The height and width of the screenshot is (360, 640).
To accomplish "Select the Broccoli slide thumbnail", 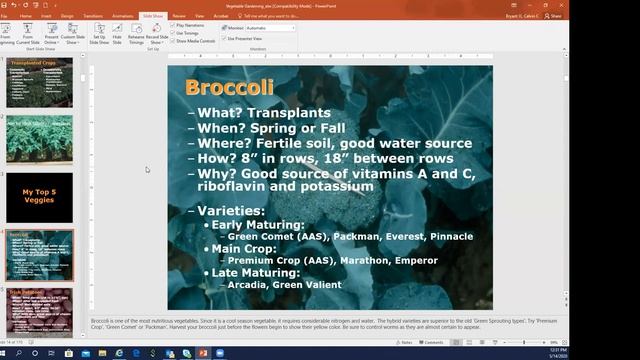I will pyautogui.click(x=40, y=256).
